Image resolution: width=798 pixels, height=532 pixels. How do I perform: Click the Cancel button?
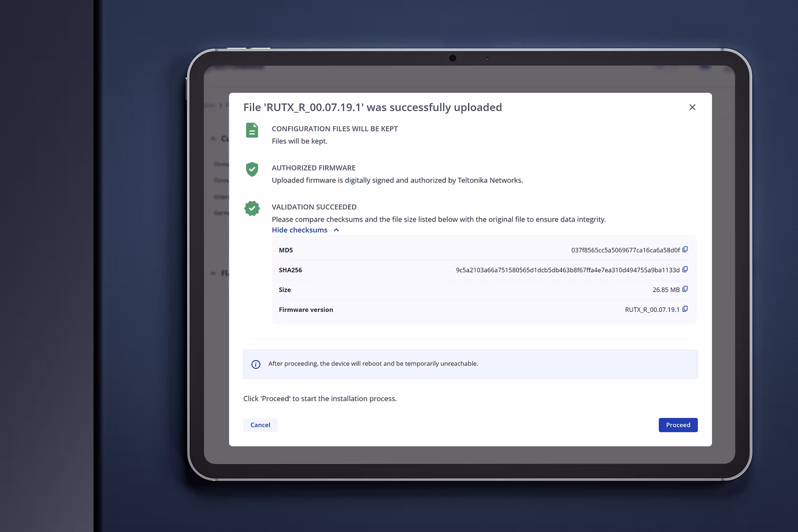pos(260,425)
